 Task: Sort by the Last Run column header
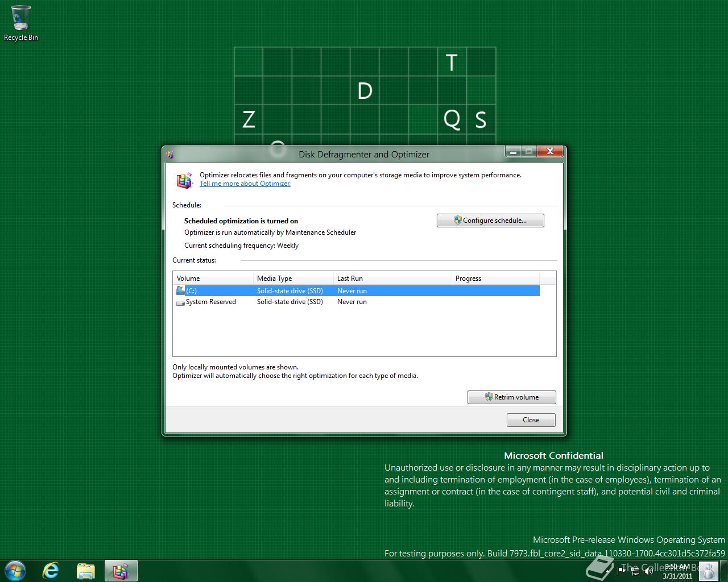tap(393, 278)
